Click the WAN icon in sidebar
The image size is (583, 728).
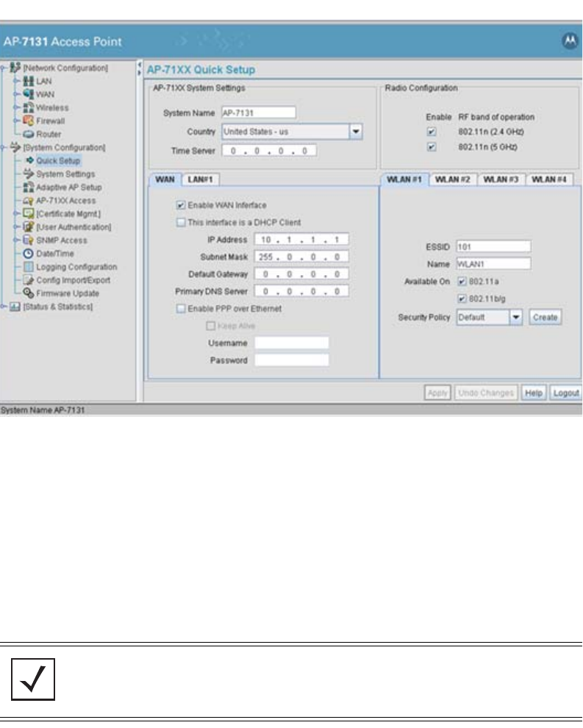pyautogui.click(x=29, y=94)
